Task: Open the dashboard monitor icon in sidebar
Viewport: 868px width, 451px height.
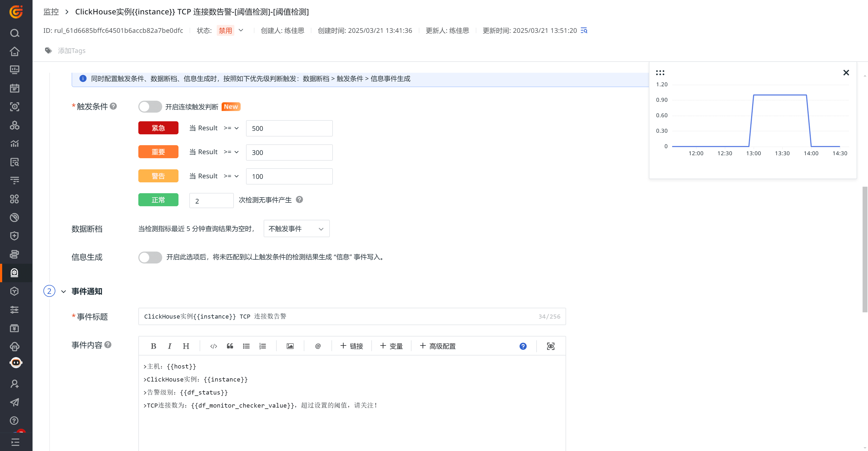Action: tap(14, 70)
